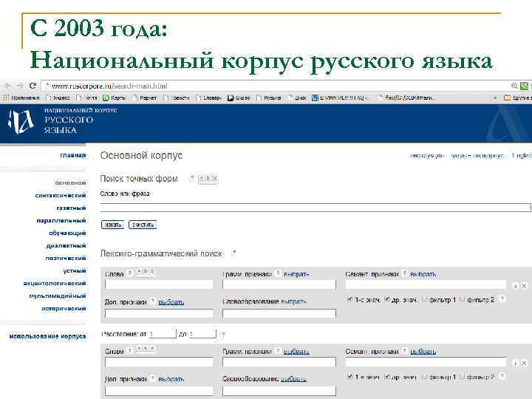
Task: Enable first block's фильтр 2 checkbox
Action: pyautogui.click(x=462, y=299)
